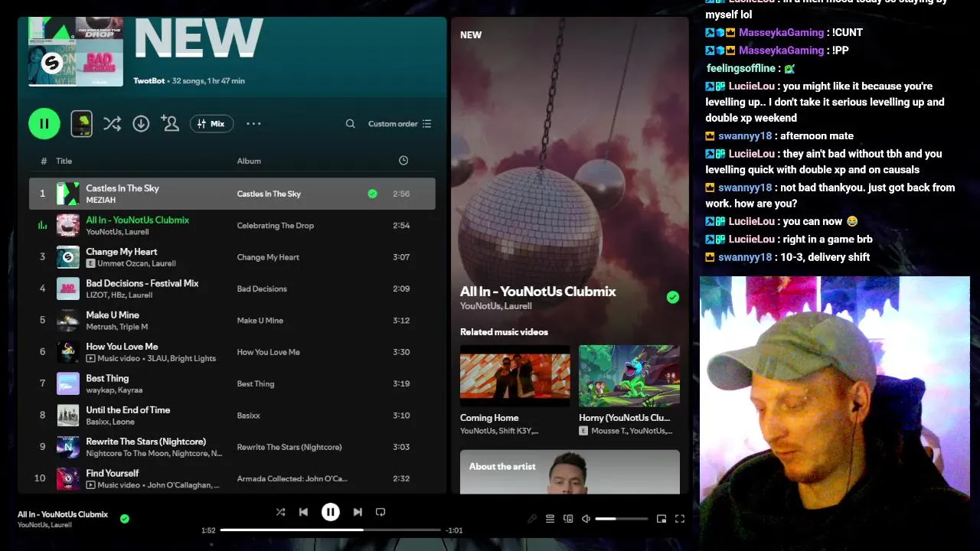The width and height of the screenshot is (980, 551).
Task: Toggle shuffle in the bottom player bar
Action: click(x=280, y=512)
